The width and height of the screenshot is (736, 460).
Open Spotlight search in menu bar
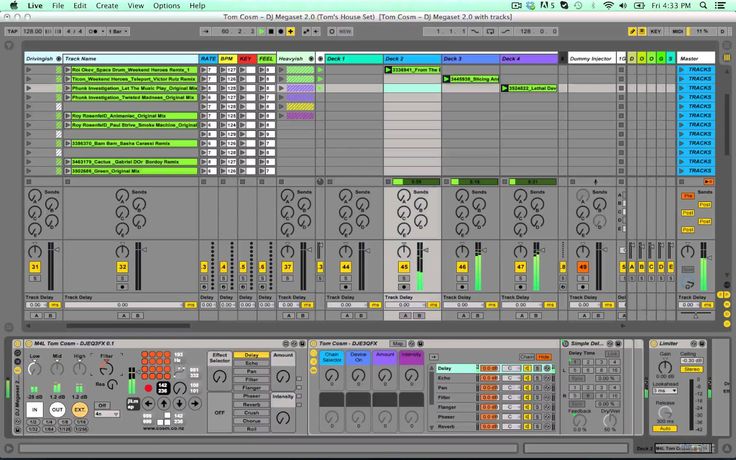703,6
